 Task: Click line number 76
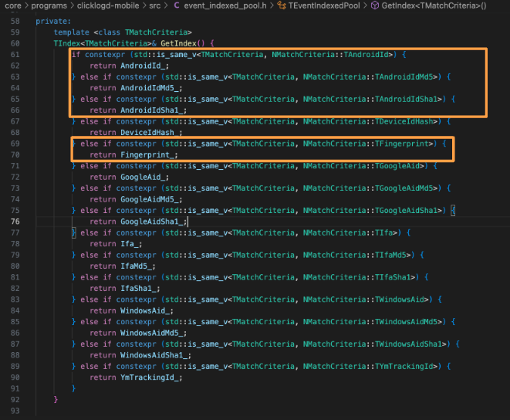[15, 222]
